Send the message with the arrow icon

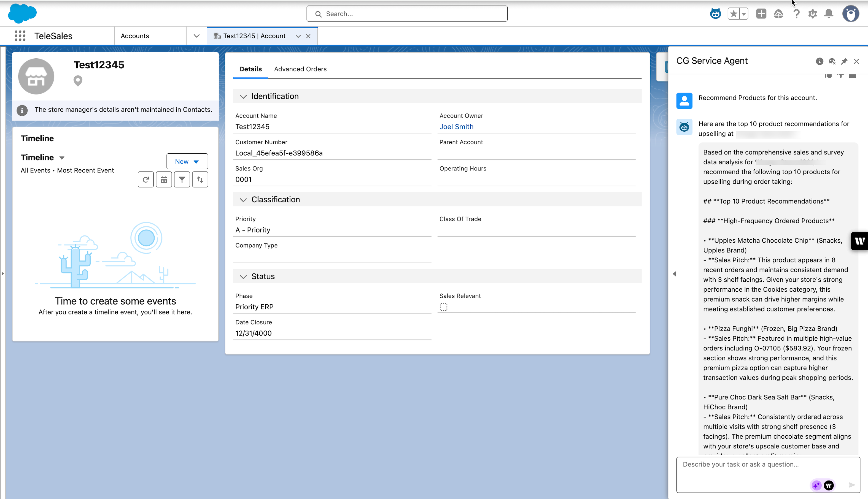[852, 485]
